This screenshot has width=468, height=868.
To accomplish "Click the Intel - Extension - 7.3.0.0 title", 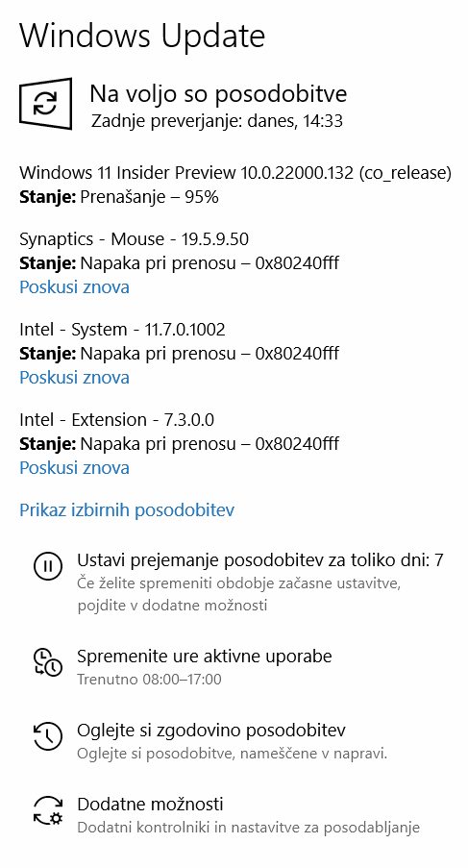I will (116, 420).
